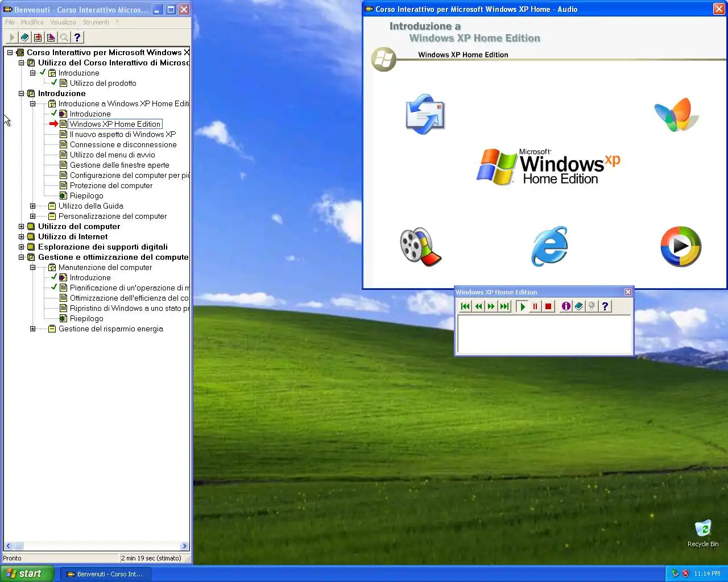
Task: Click the disabled play arrow in Benvenuti toolbar
Action: [x=11, y=38]
